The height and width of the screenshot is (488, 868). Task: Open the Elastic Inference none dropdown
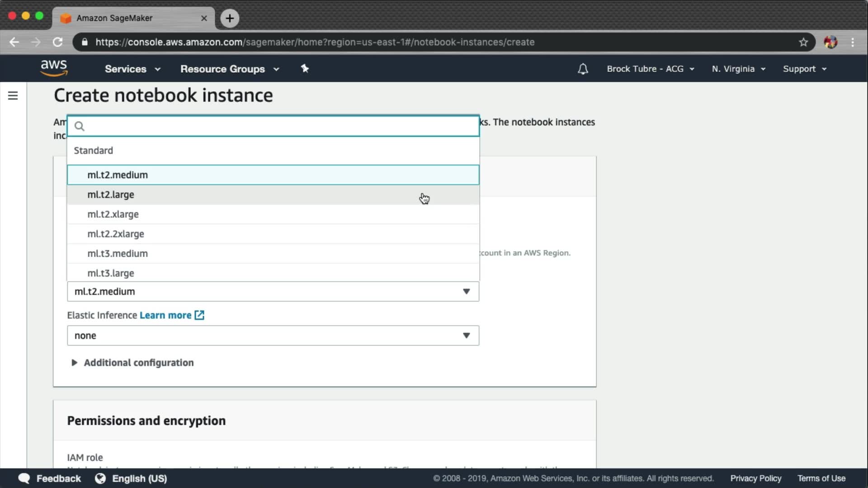click(x=273, y=336)
